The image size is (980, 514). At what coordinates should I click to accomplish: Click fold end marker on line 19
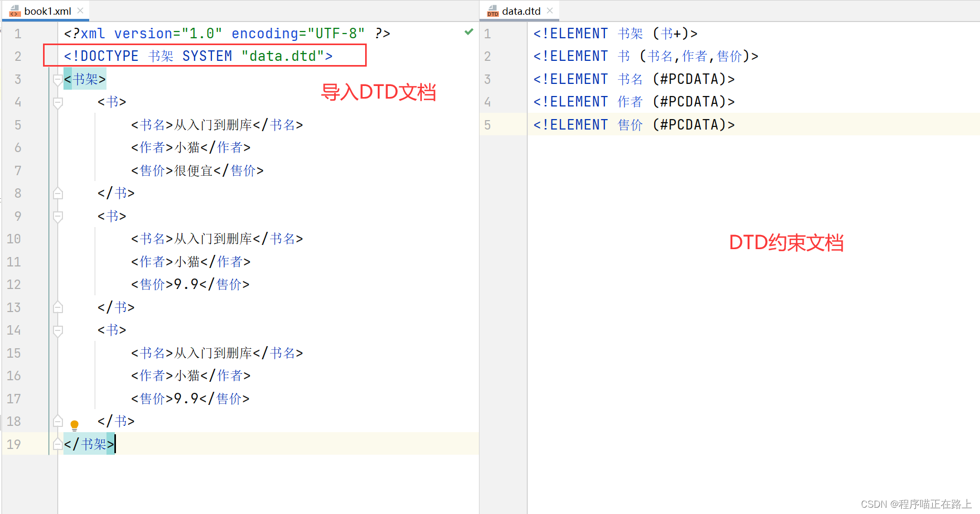coord(58,444)
